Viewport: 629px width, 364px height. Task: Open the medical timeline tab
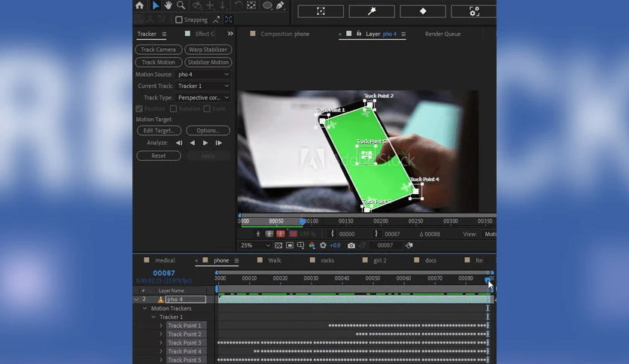click(165, 260)
